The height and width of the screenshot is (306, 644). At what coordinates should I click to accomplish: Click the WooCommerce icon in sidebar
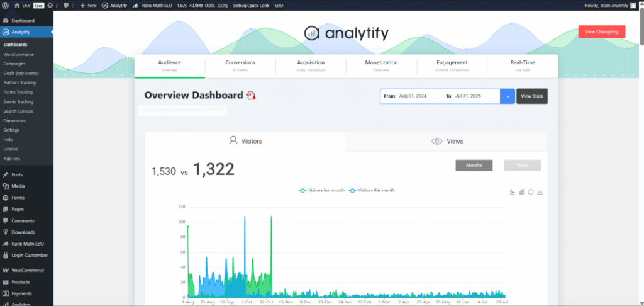point(6,270)
